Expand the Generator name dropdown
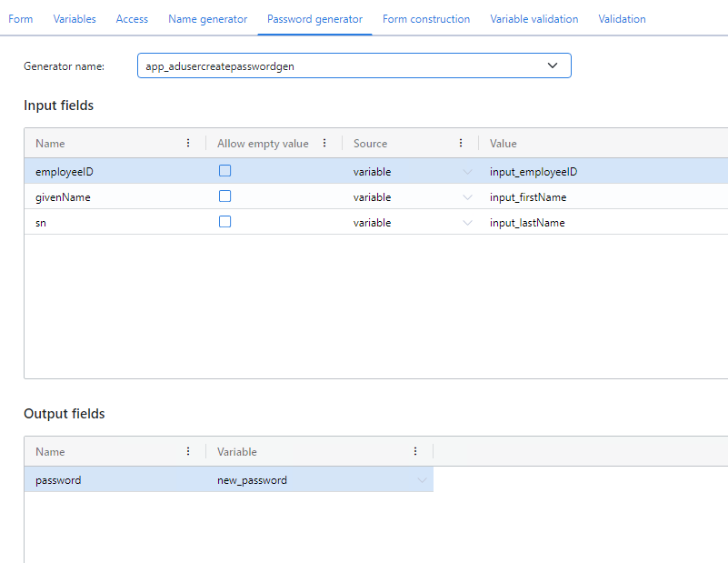The image size is (728, 563). pos(553,65)
